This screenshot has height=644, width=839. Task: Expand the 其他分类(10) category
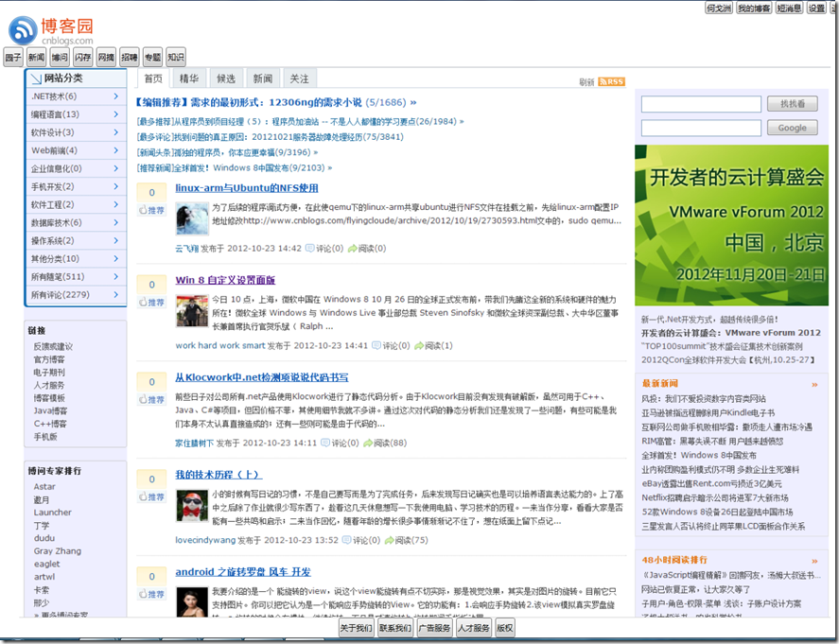click(76, 258)
